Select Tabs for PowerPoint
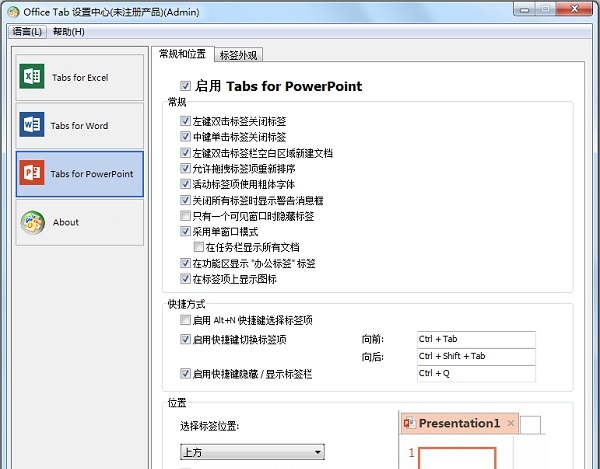 coord(80,174)
